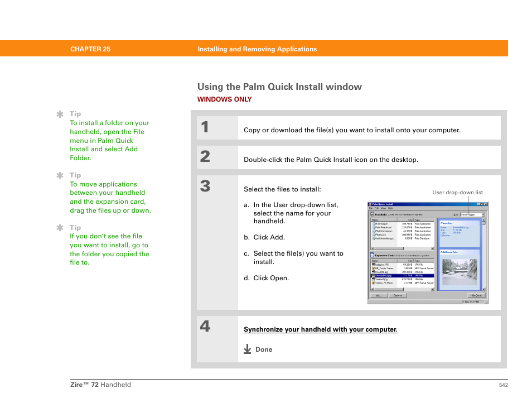The image size is (532, 412).
Task: Click the babypics.JPG image icon
Action: [374, 265]
